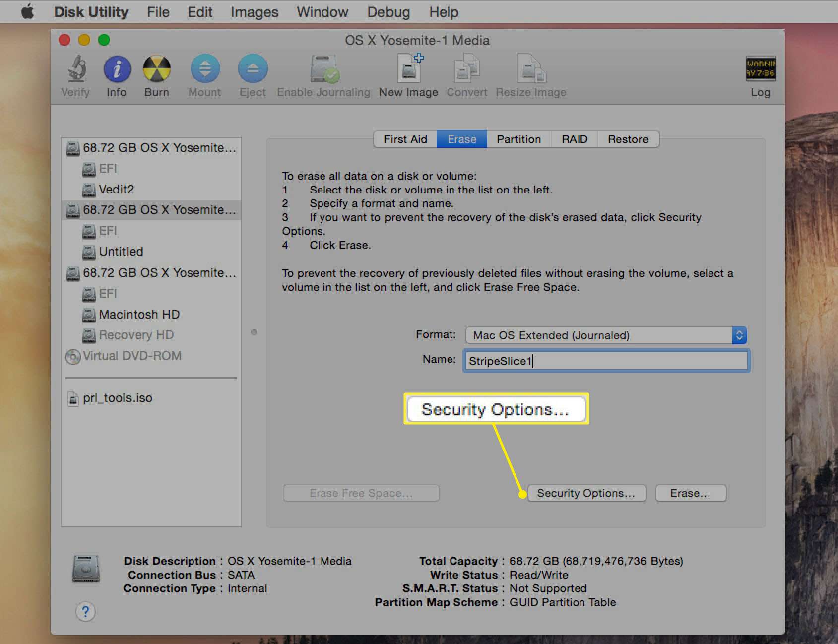Select the EFI partition above Macintosh HD

coord(108,293)
